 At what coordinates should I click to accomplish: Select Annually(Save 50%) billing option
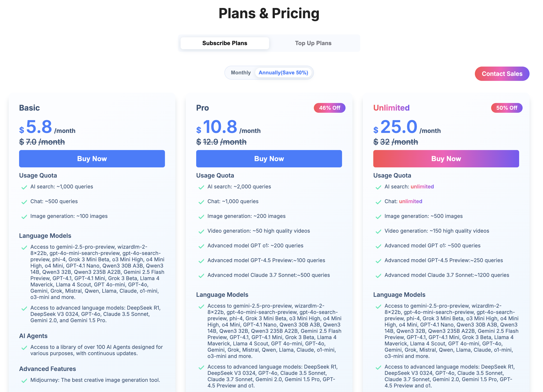tap(283, 73)
